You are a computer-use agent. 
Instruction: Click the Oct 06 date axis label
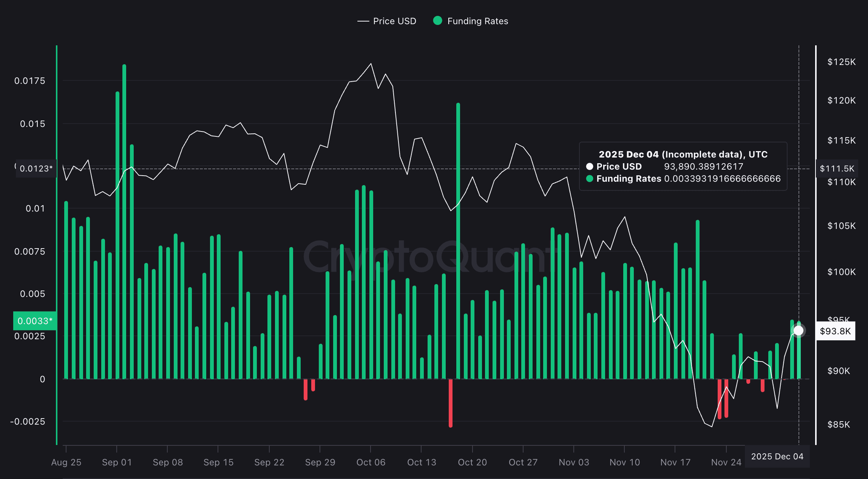click(371, 462)
